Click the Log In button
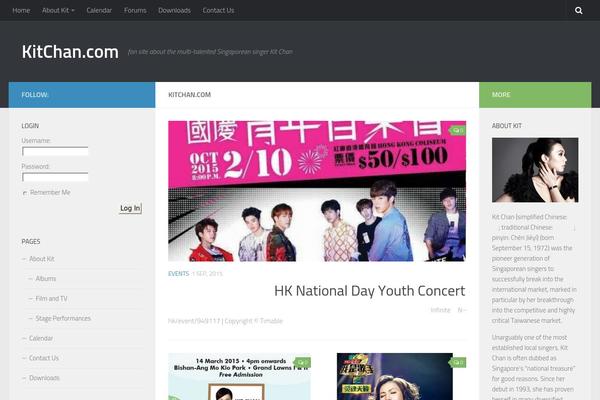The width and height of the screenshot is (600, 400). [130, 208]
